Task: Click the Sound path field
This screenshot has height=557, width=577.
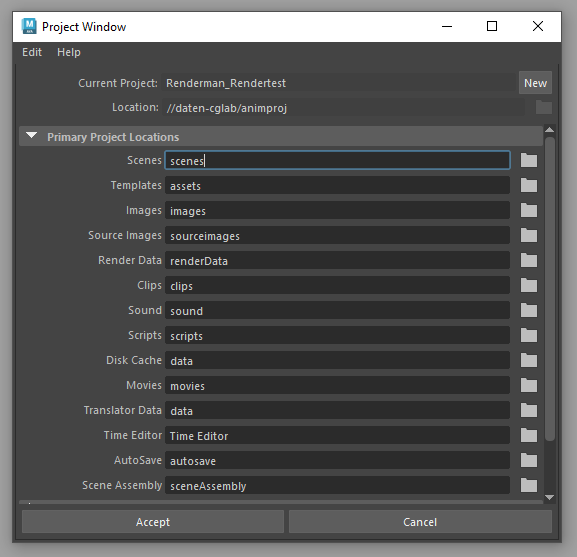Action: [x=337, y=311]
